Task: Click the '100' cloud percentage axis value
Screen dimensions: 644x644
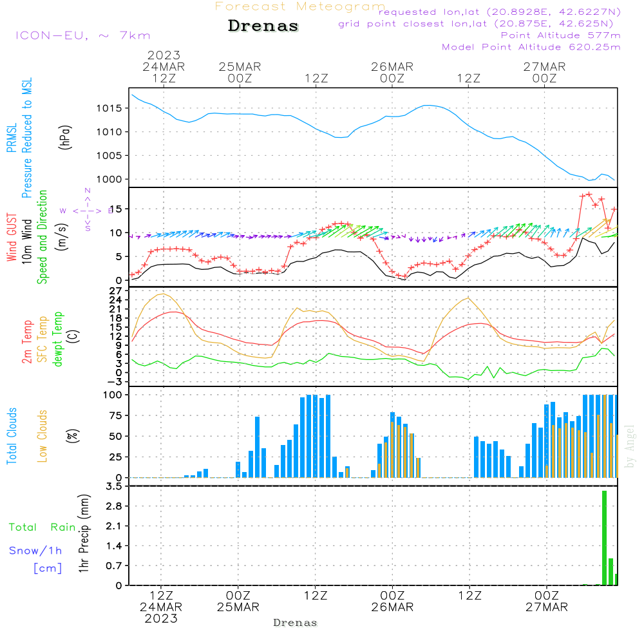Action: tap(112, 395)
